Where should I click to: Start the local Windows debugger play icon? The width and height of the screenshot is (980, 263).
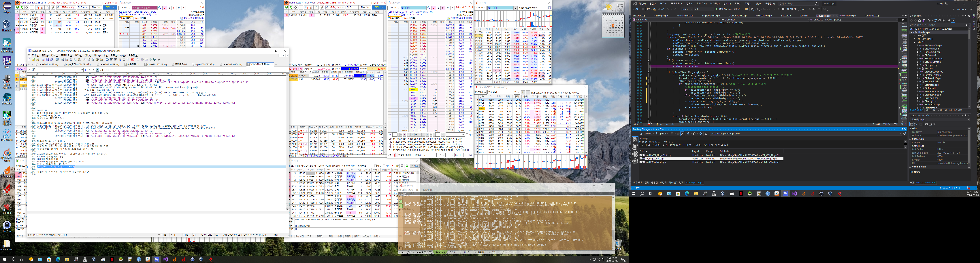[717, 9]
